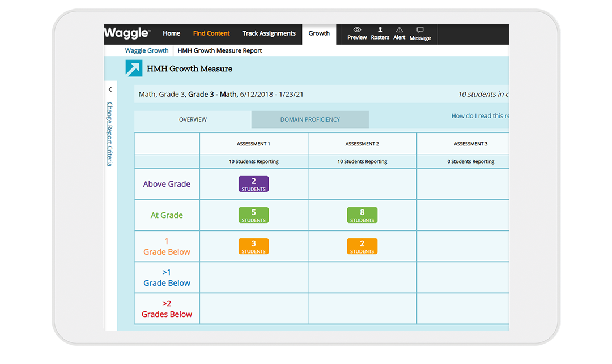This screenshot has width=612, height=364.
Task: Click the Preview eye icon
Action: coord(356,33)
